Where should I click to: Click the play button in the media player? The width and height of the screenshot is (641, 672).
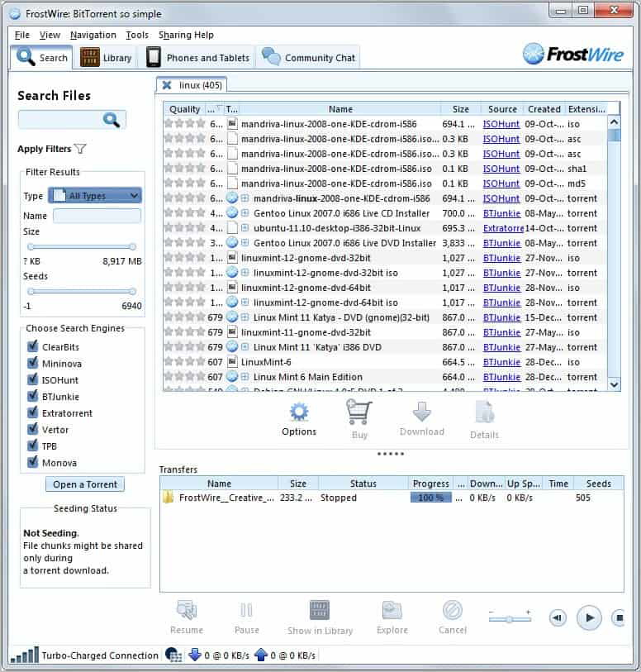(x=589, y=617)
